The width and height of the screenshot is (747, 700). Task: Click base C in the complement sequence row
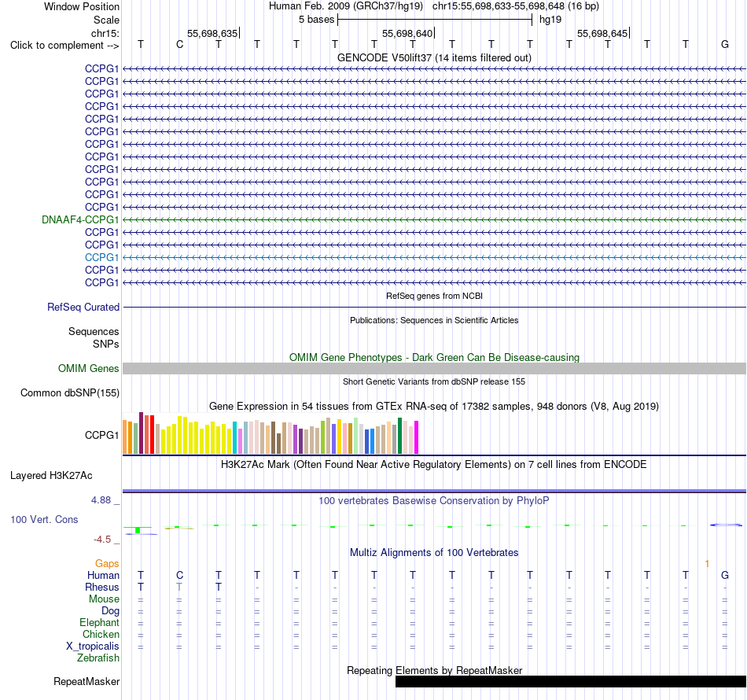pos(179,45)
